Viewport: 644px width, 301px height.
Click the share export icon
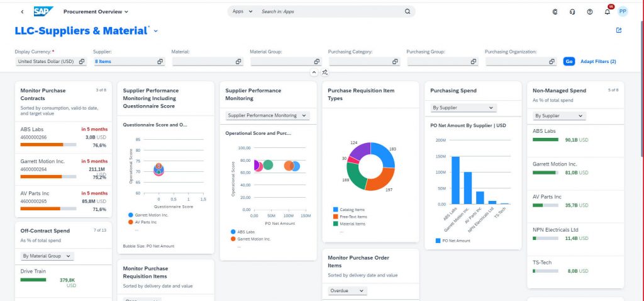(x=619, y=30)
